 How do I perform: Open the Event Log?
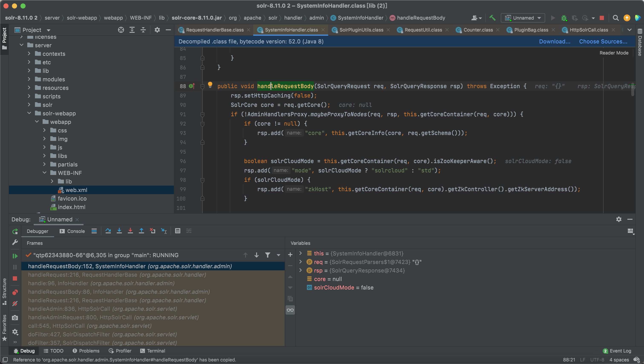coord(617,351)
